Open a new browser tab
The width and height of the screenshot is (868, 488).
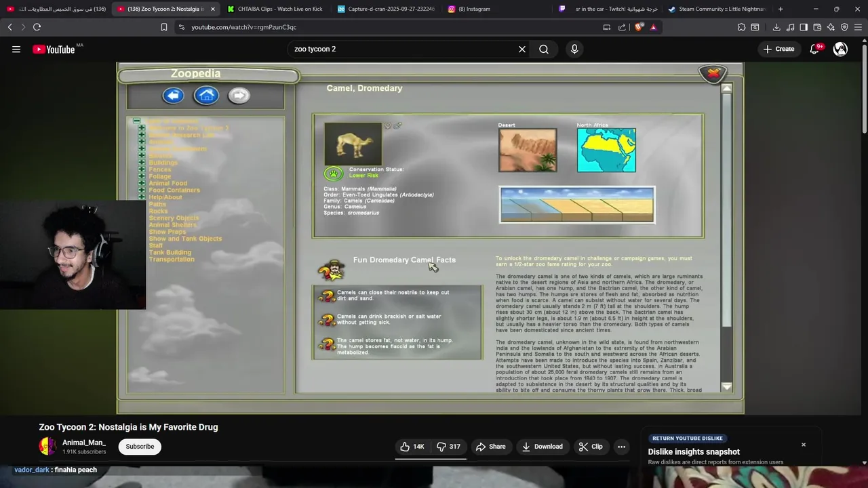click(781, 9)
